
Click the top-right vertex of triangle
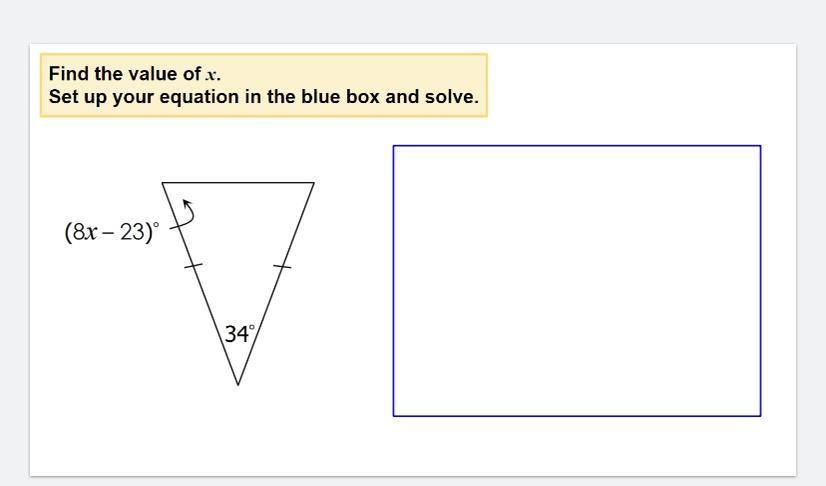pyautogui.click(x=313, y=183)
